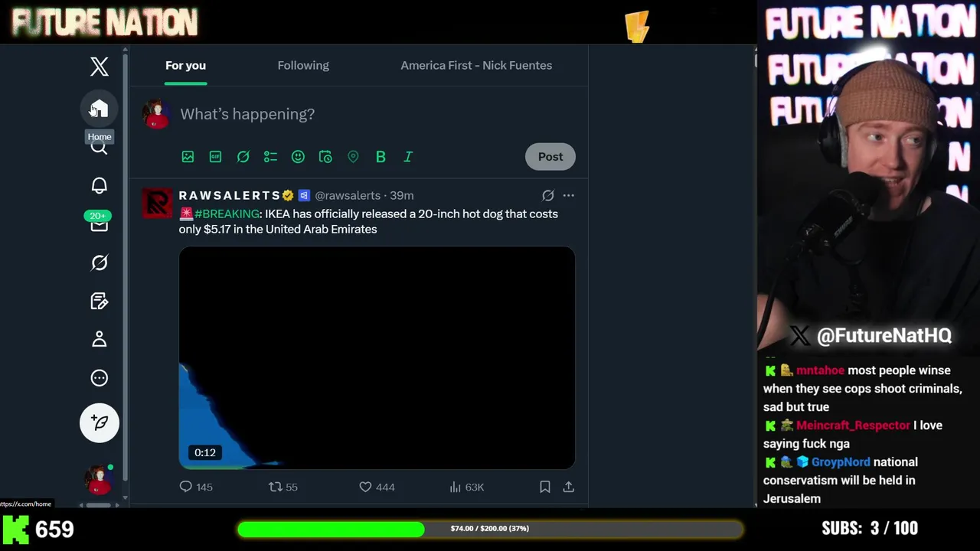Click the Post button
This screenshot has height=551, width=980.
click(x=550, y=156)
